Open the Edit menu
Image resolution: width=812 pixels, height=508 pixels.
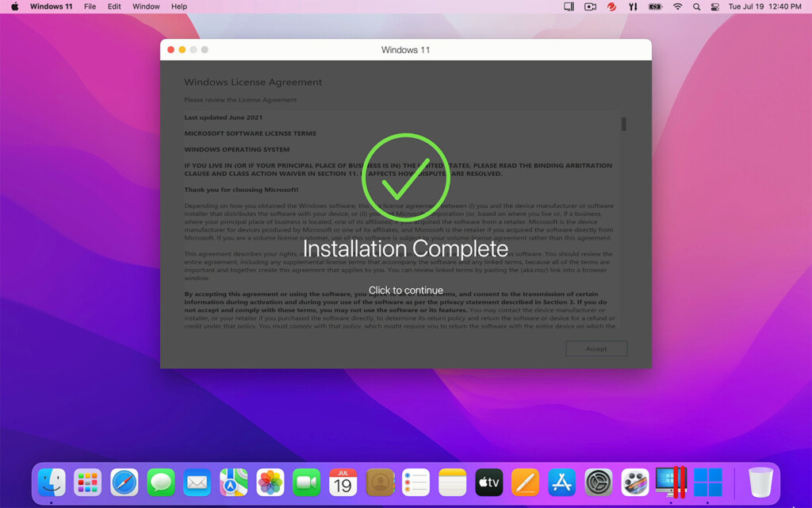[x=114, y=6]
